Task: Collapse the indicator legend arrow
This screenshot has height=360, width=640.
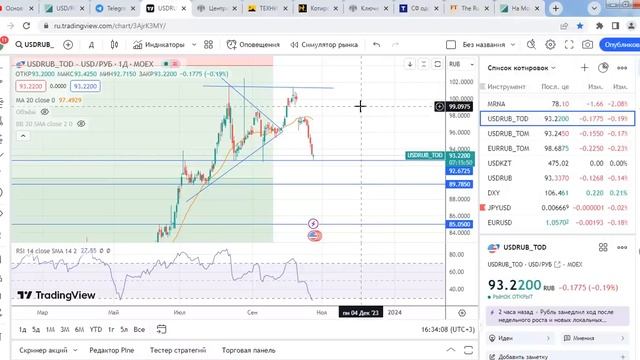Action: (23, 136)
